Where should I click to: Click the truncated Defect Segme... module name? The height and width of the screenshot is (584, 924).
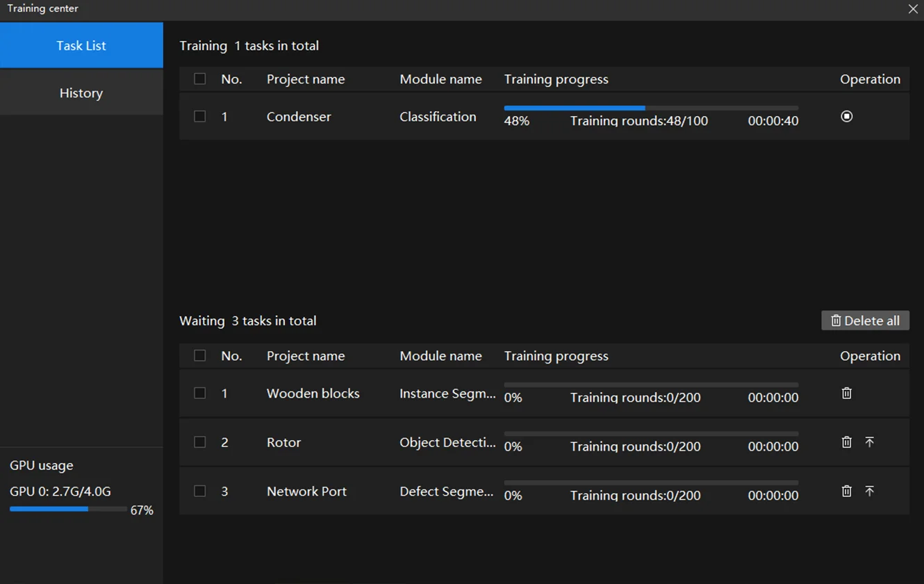coord(447,491)
